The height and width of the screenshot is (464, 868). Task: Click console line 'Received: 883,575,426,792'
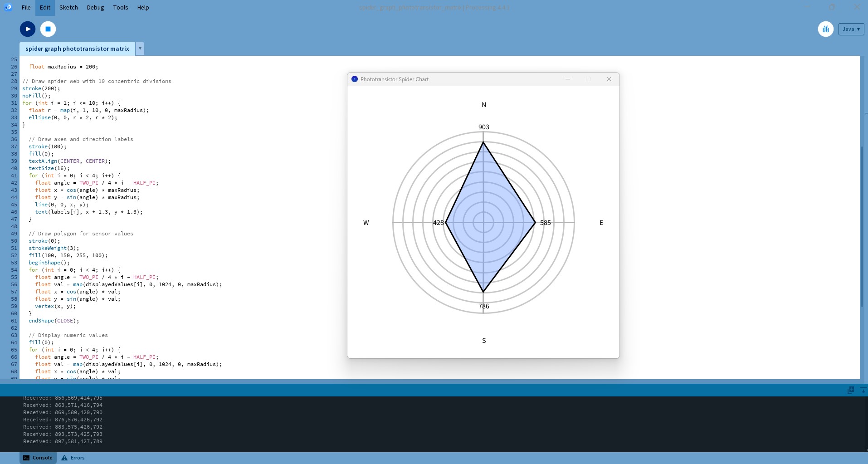[63, 427]
